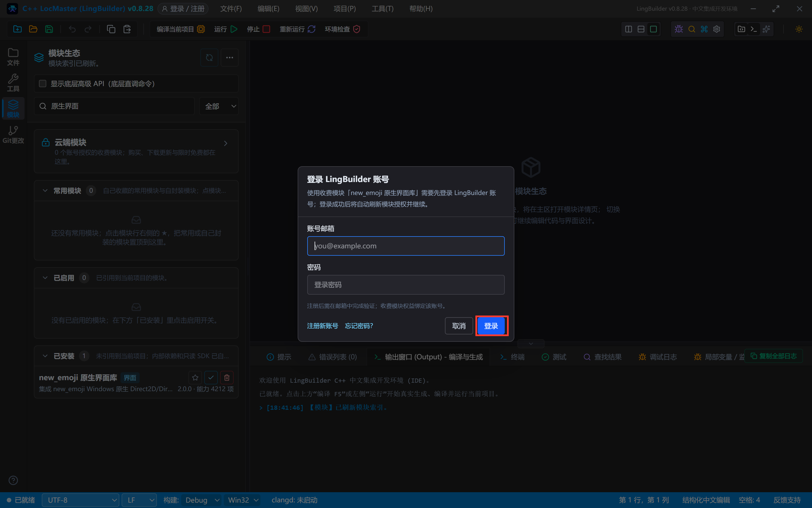This screenshot has width=812, height=508.
Task: Click the orange magnifier search toolbar icon
Action: (692, 29)
